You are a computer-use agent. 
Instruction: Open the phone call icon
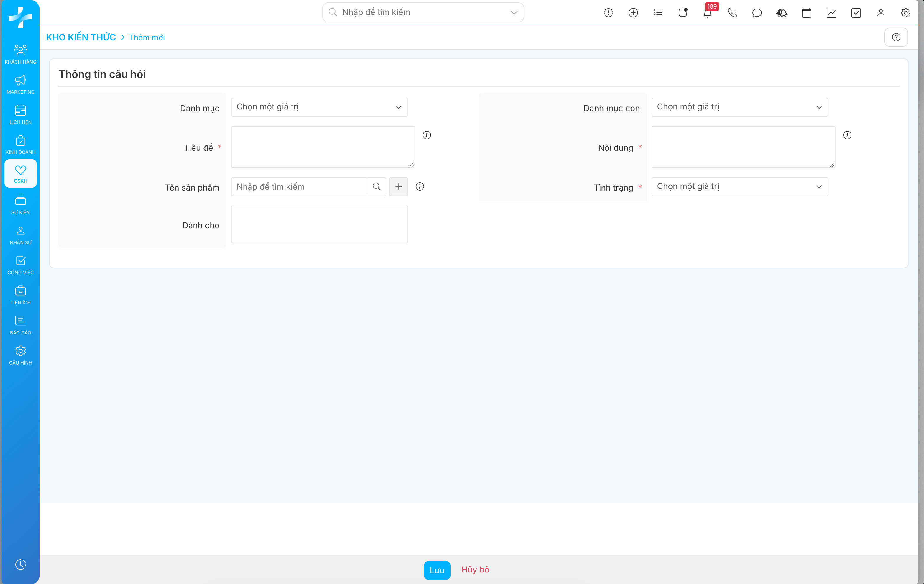(732, 13)
